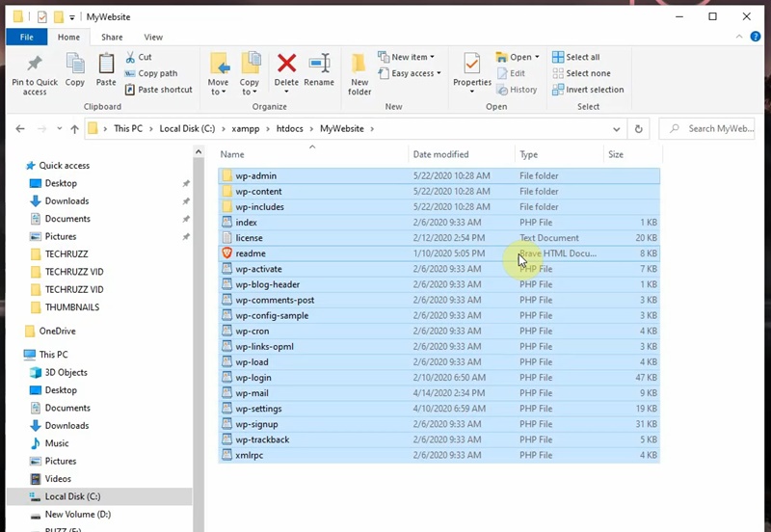
Task: Pin folder to Quick access
Action: pos(35,74)
